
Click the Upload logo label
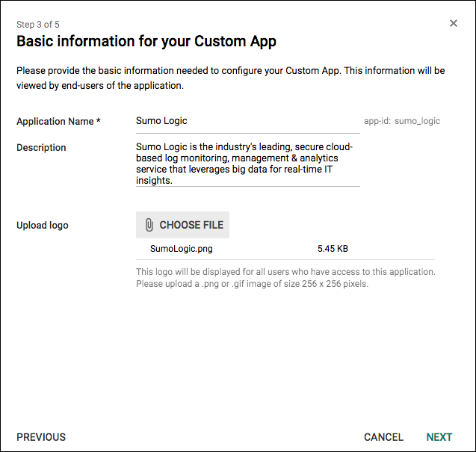coord(43,225)
